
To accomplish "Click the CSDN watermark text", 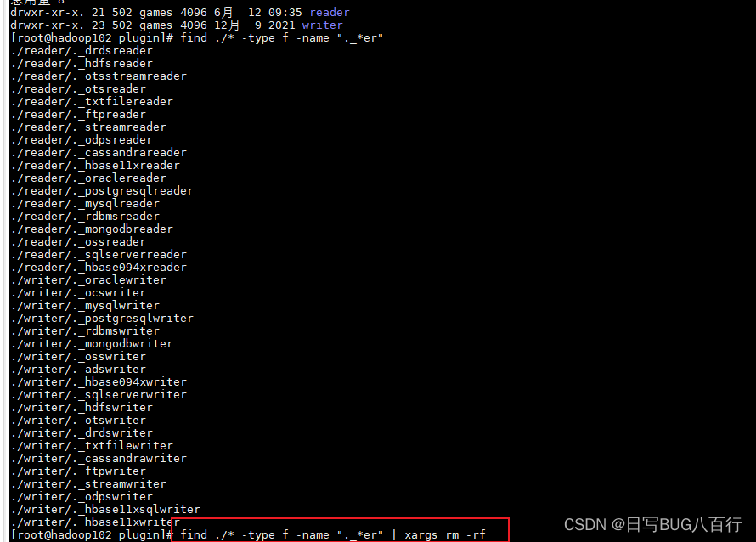I will point(653,525).
